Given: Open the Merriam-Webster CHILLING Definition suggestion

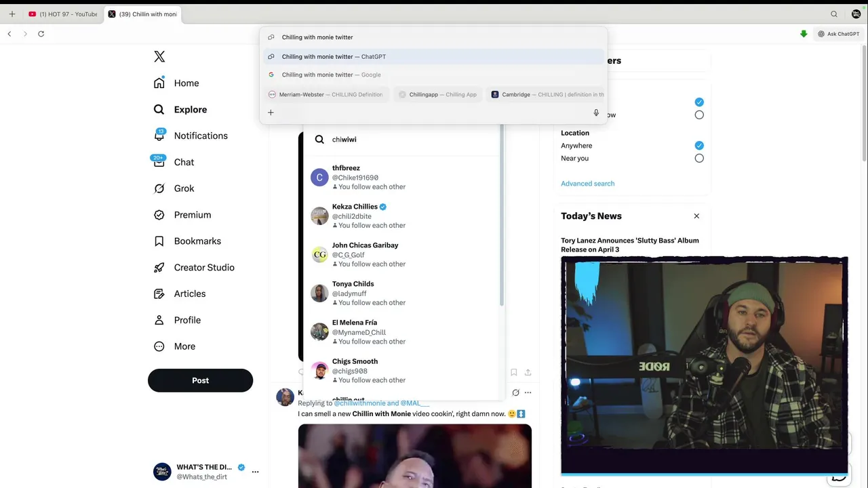Looking at the screenshot, I should coord(325,95).
